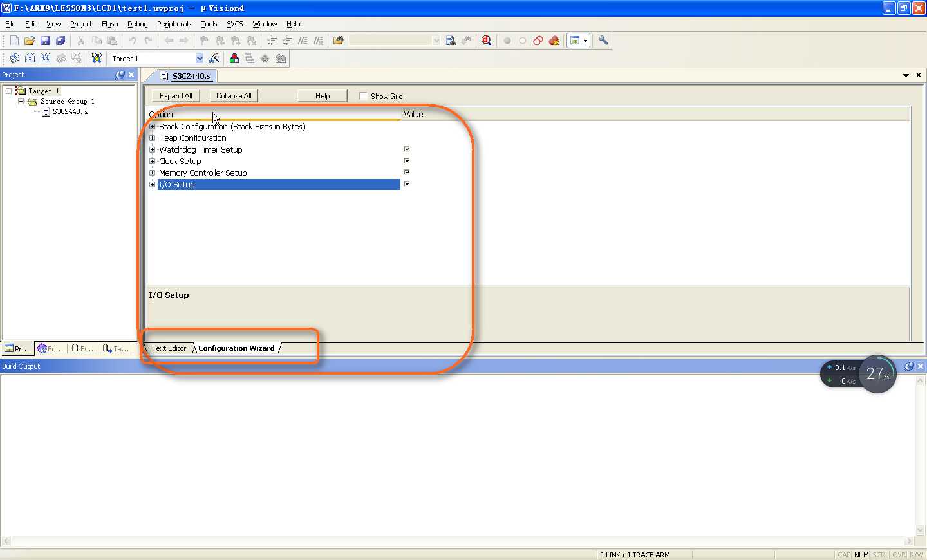Viewport: 927px width, 560px height.
Task: Unstick the Build Output panel with the pin icon
Action: pos(909,366)
